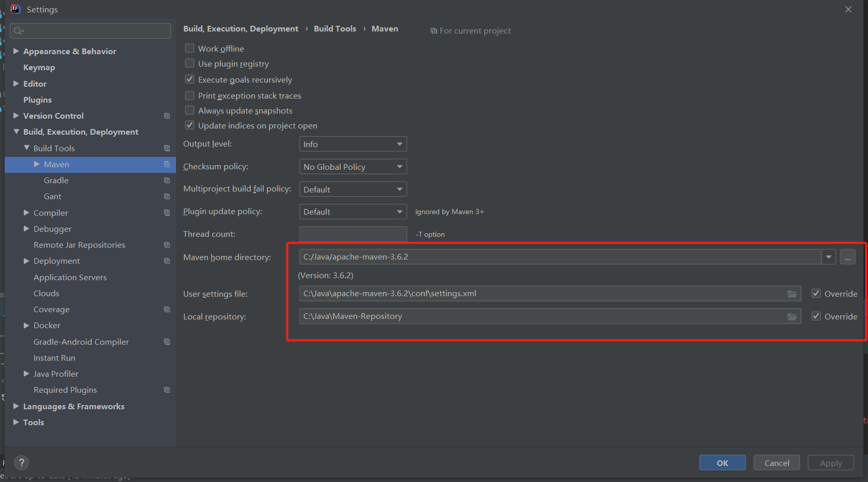868x482 pixels.
Task: Open Maven home directory dropdown arrow
Action: point(829,256)
